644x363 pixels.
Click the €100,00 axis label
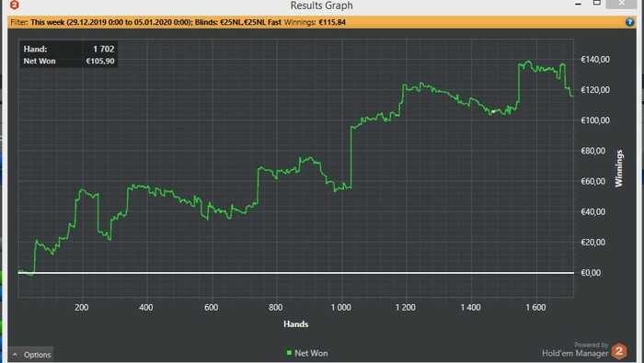(595, 120)
